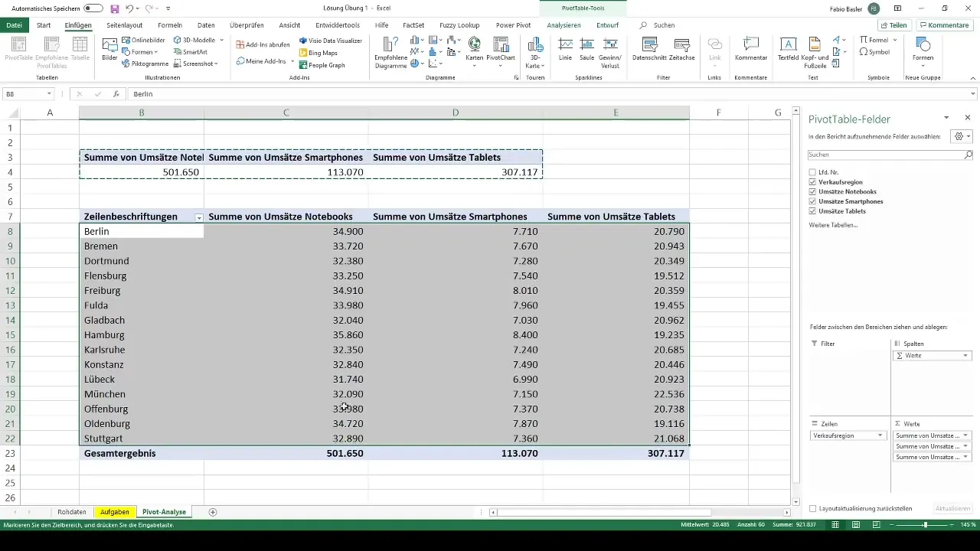The width and height of the screenshot is (980, 551).
Task: Open Visio Data Visualizer add-in
Action: click(x=331, y=40)
